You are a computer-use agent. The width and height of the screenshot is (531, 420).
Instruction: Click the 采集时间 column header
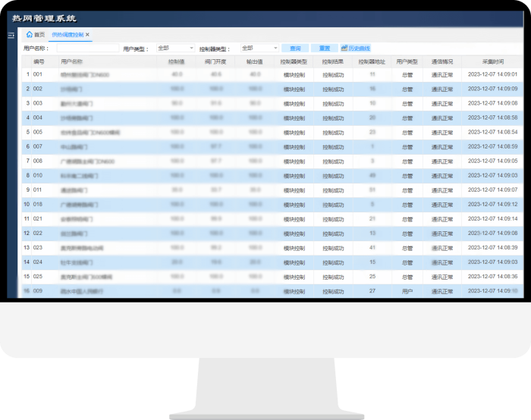[x=492, y=61]
